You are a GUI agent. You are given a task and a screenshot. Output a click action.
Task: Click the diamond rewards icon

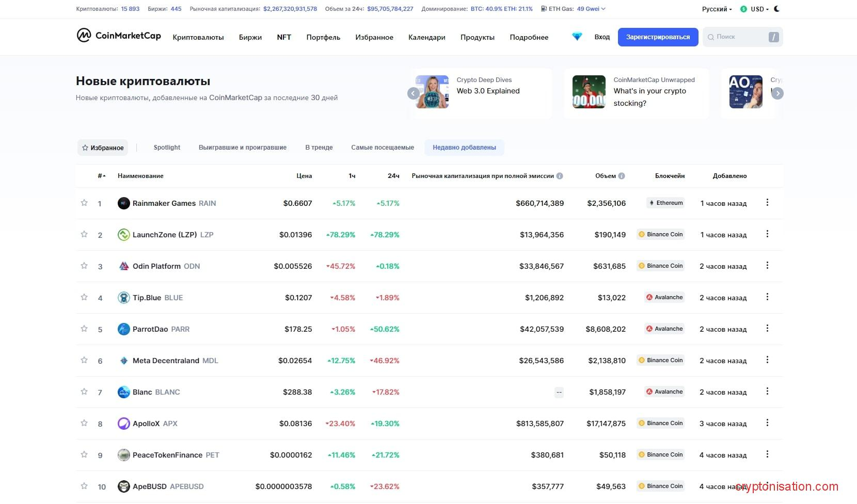(577, 37)
